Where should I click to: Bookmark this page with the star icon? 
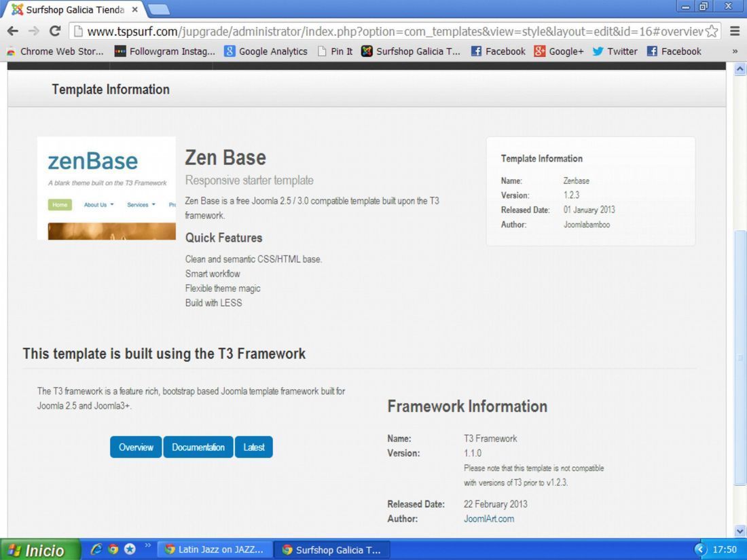pos(711,31)
